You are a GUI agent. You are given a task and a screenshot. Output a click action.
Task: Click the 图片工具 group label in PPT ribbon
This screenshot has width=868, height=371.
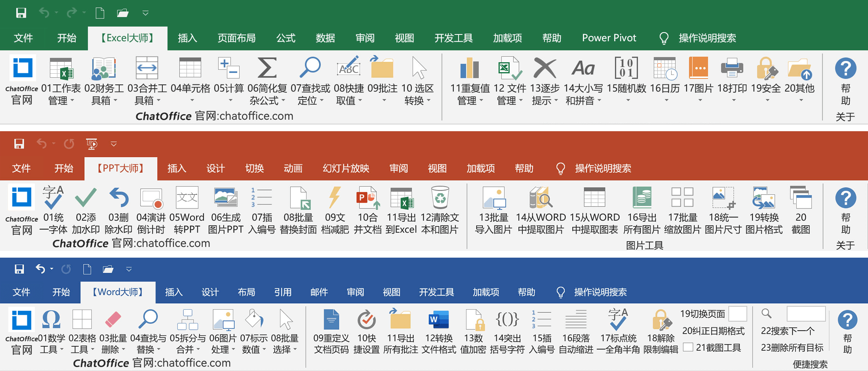(645, 246)
